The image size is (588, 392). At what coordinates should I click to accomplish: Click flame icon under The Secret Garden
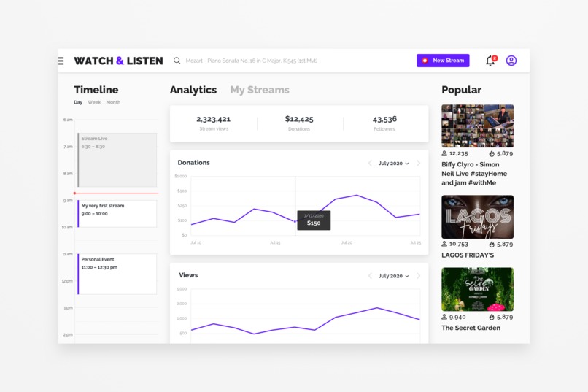coord(492,317)
